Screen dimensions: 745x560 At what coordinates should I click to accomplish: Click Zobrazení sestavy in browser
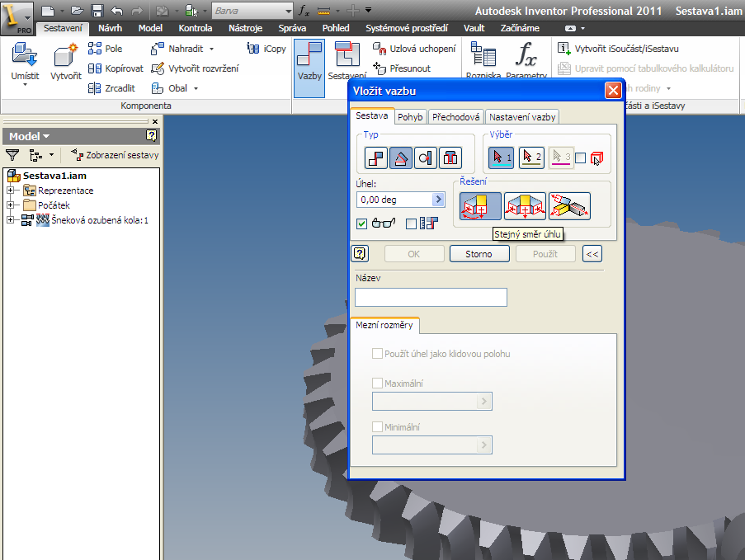(115, 155)
